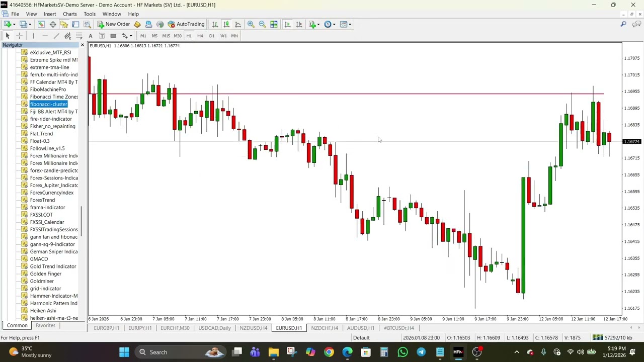Zoom out on the chart
644x362 pixels.
[262, 24]
